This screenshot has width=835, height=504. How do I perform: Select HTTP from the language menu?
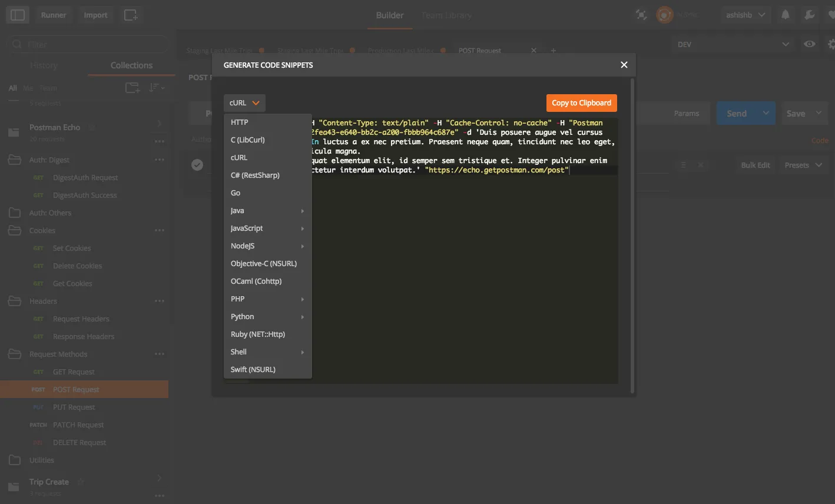pyautogui.click(x=268, y=122)
